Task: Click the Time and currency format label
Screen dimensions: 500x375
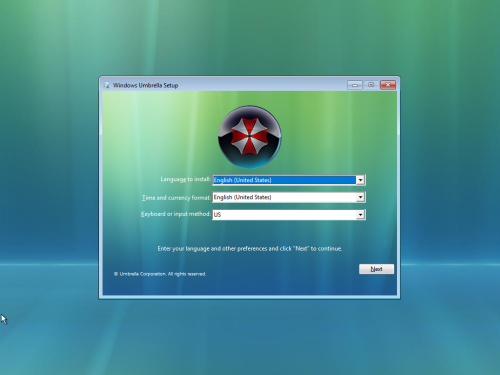Action: click(x=176, y=198)
